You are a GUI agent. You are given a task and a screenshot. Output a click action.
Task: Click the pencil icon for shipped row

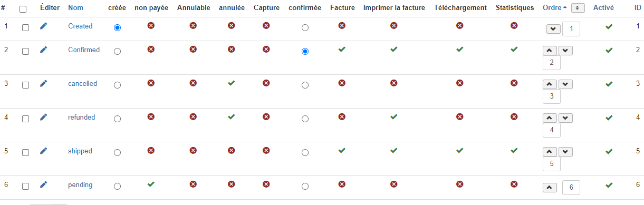tap(44, 151)
